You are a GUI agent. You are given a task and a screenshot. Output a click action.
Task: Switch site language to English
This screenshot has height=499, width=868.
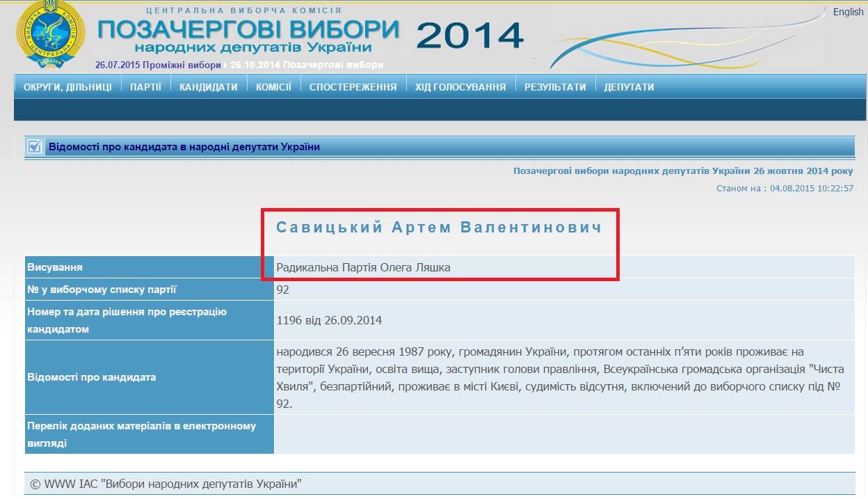pyautogui.click(x=848, y=12)
